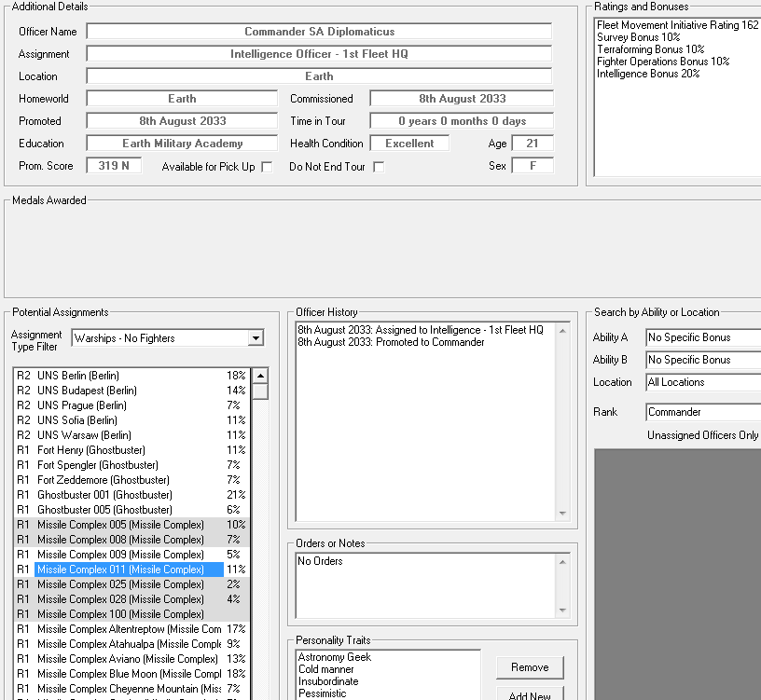Viewport: 761px width, 700px height.
Task: Select UNS Budapest (Berlin) assignment
Action: tap(131, 391)
